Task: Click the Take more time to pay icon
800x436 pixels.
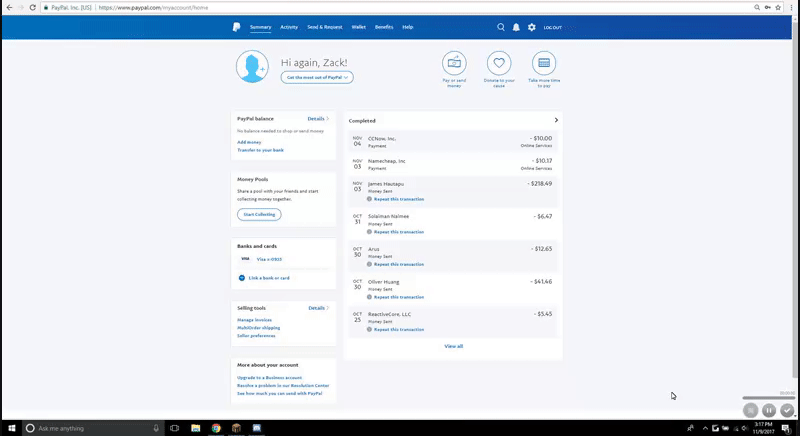Action: [544, 63]
